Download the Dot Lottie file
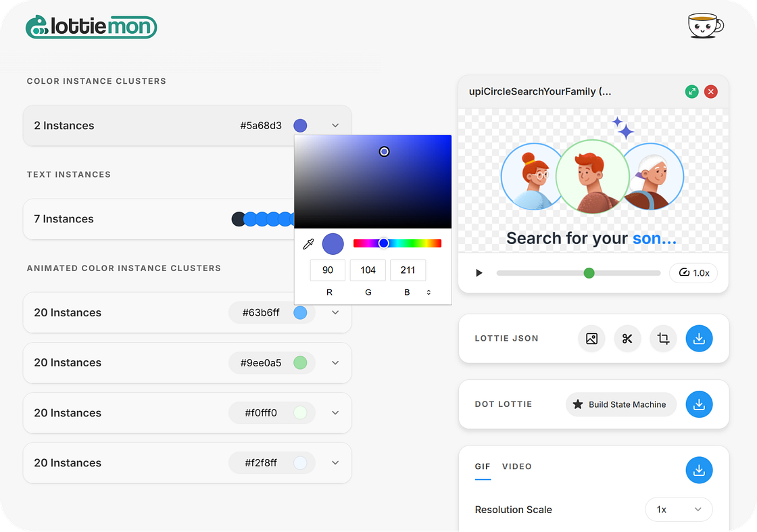Screen dimensions: 757x532 tap(699, 404)
